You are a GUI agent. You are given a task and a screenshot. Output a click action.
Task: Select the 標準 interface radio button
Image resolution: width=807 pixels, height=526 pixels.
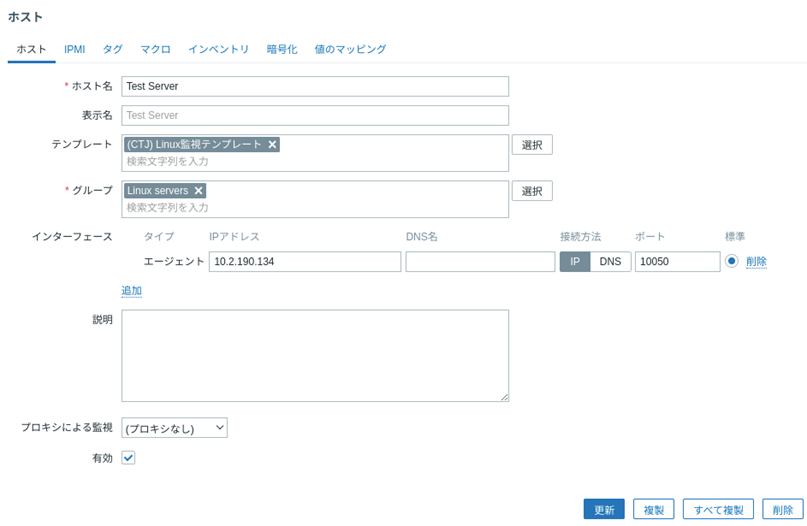pyautogui.click(x=732, y=261)
